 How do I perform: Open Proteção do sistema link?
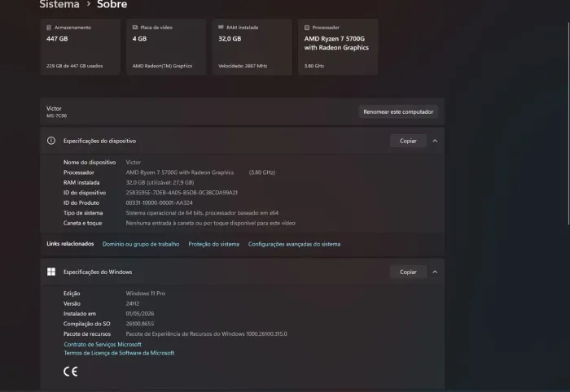pyautogui.click(x=213, y=244)
